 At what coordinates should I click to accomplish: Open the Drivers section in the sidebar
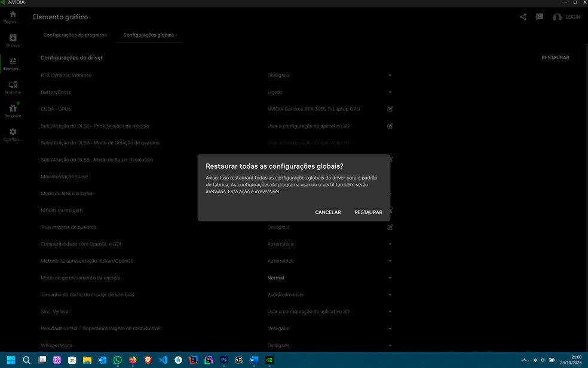tap(13, 41)
